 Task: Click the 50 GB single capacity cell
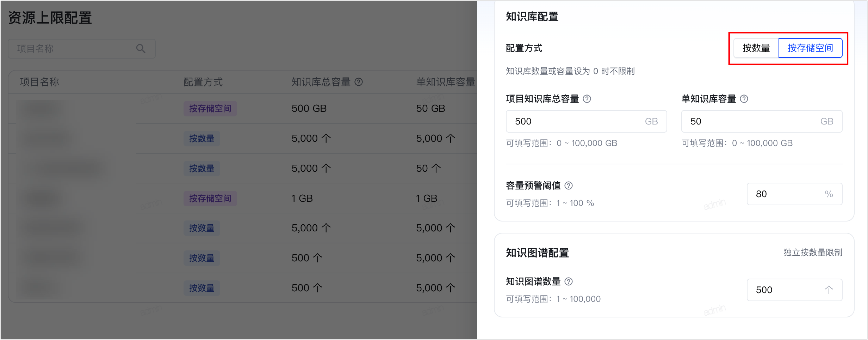(x=430, y=109)
